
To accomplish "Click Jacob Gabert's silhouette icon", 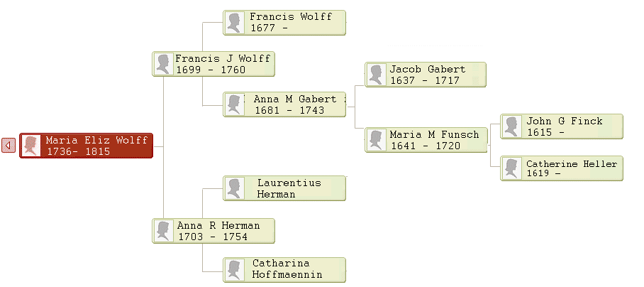I will 377,75.
